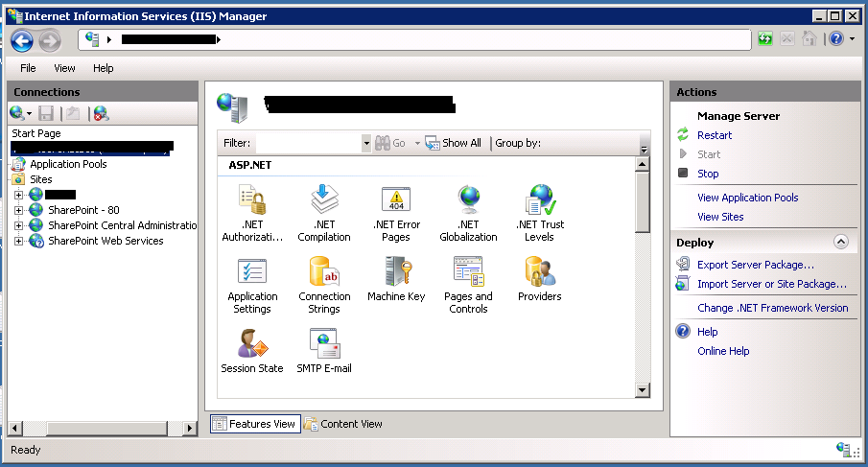
Task: Click the Export Server Package icon
Action: pos(683,264)
